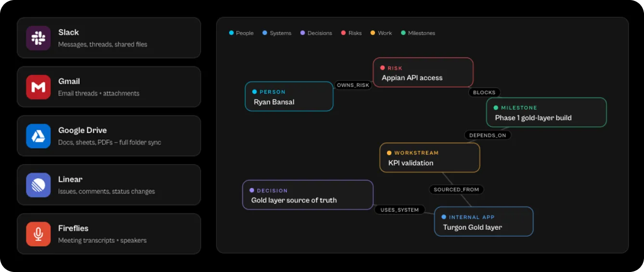Click the Slack logo icon
644x272 pixels.
[39, 38]
